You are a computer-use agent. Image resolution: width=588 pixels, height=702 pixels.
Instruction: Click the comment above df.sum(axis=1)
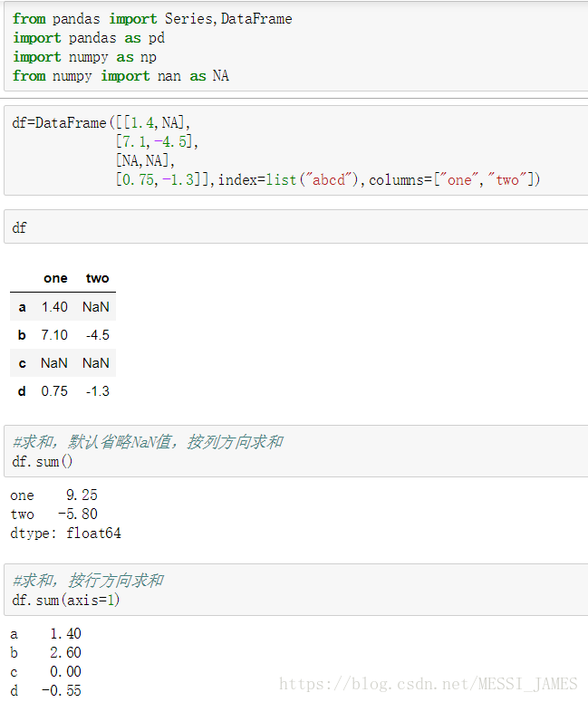point(88,581)
